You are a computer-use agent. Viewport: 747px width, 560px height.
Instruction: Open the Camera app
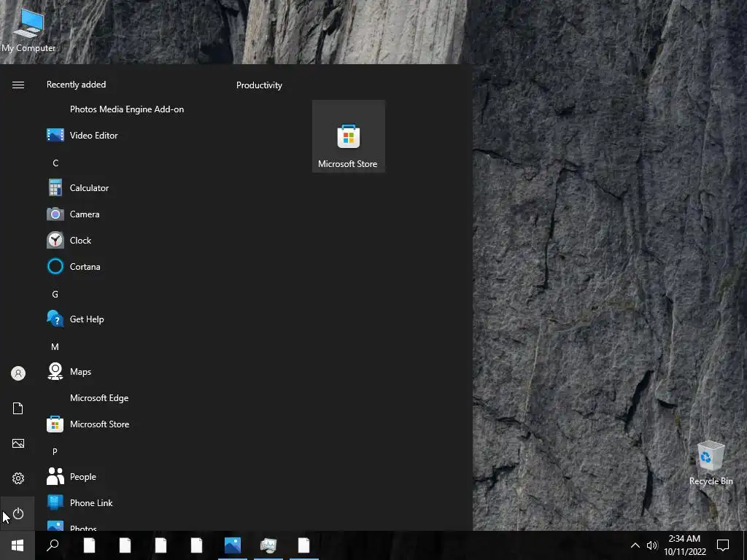click(128, 214)
